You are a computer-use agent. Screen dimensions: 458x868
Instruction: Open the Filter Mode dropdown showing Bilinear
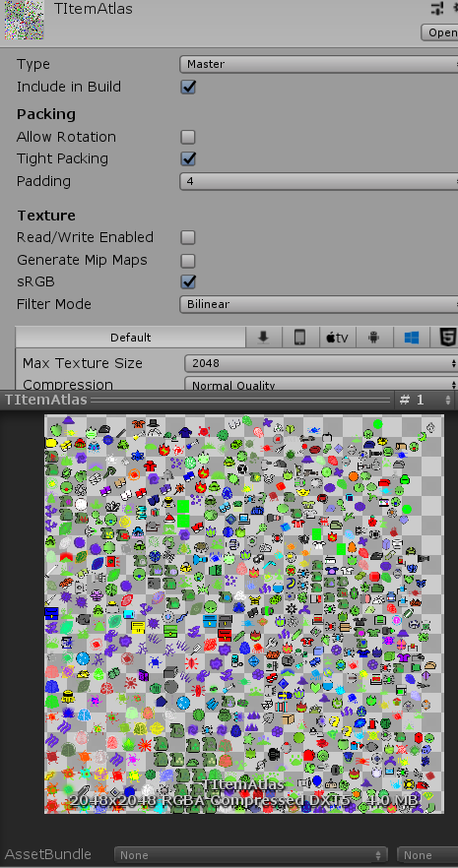318,304
